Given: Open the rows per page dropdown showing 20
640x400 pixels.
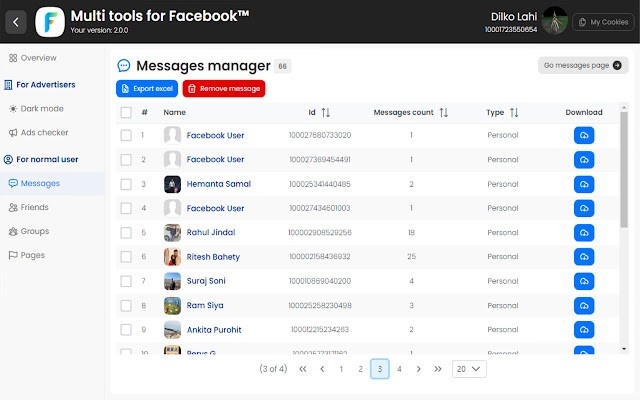Looking at the screenshot, I should click(x=469, y=369).
